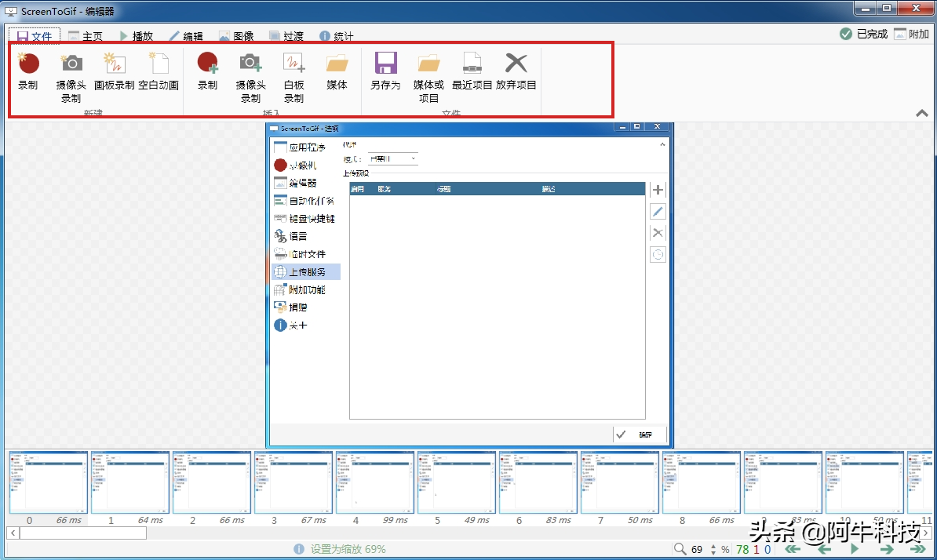Click the frame list scrollbar thumb
937x560 pixels.
coord(83,533)
